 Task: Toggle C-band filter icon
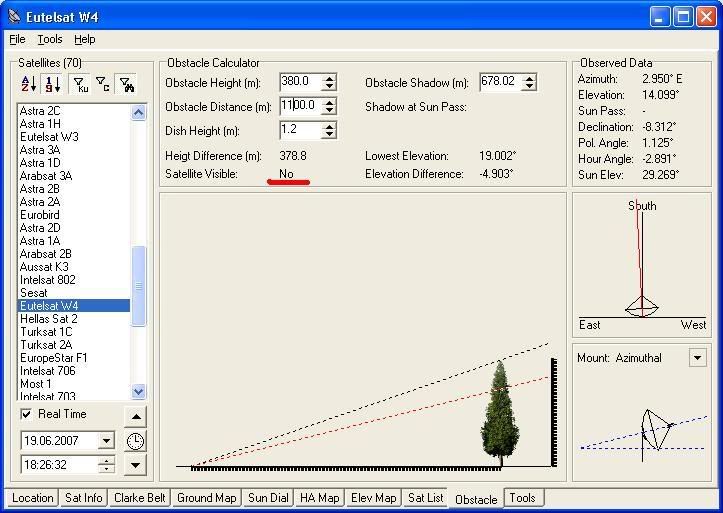click(x=102, y=84)
